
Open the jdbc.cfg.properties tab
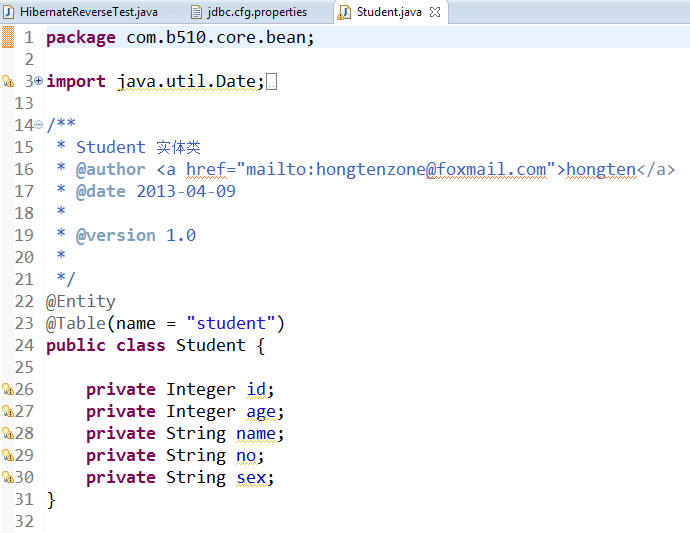pyautogui.click(x=249, y=12)
